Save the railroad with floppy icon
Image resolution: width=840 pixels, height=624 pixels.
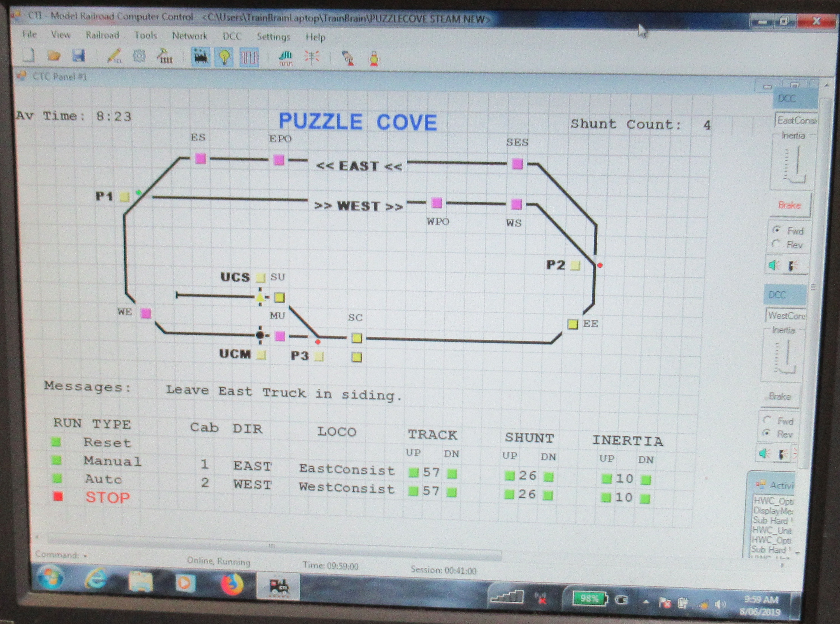[x=78, y=56]
